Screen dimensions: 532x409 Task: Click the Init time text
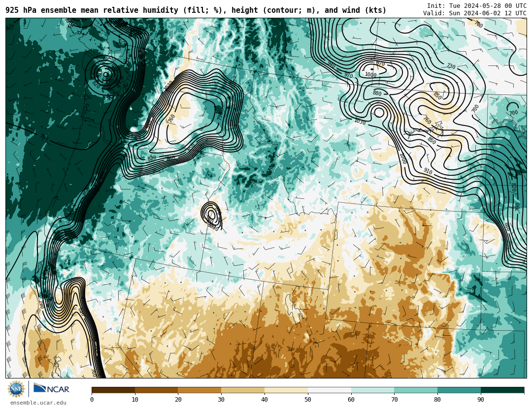[x=477, y=6]
